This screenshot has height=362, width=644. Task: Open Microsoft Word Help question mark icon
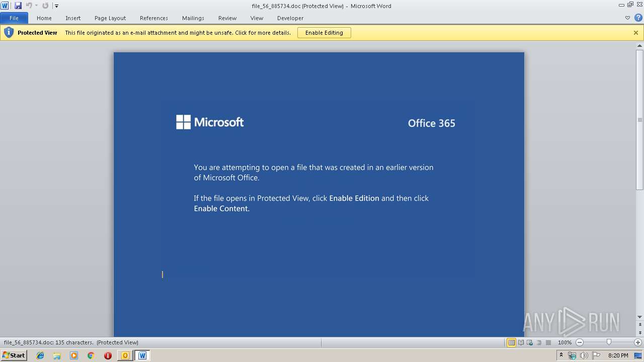pos(637,18)
